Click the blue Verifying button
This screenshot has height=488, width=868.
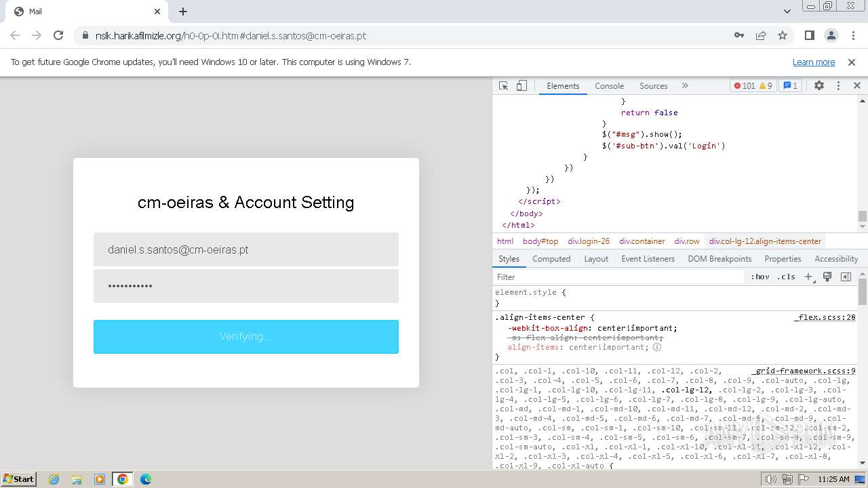pyautogui.click(x=246, y=337)
